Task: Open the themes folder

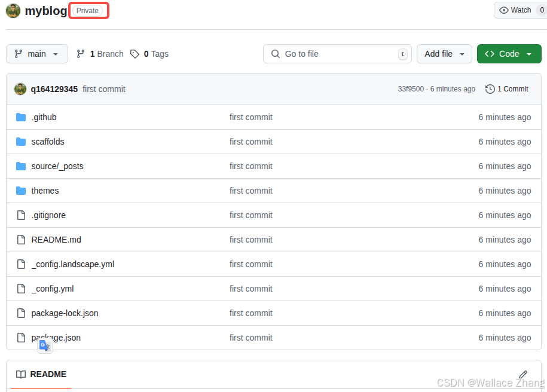Action: point(45,191)
